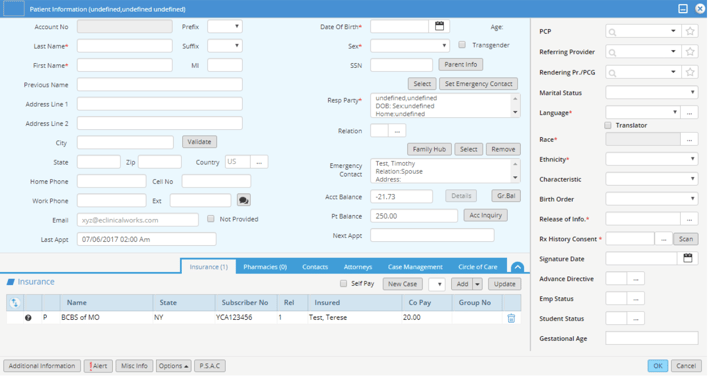
Task: Open the Birth Order dropdown
Action: tap(652, 199)
